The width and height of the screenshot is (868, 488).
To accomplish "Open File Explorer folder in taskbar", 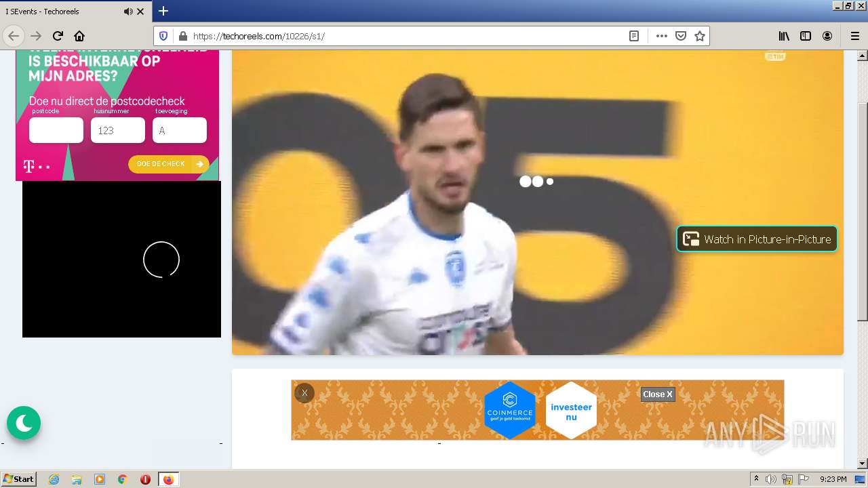I will [x=77, y=479].
